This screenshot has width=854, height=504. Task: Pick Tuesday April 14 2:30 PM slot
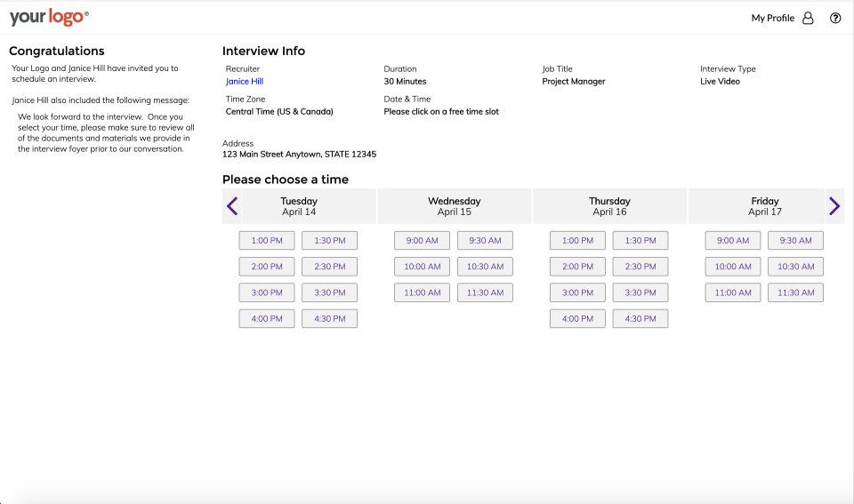pos(329,267)
